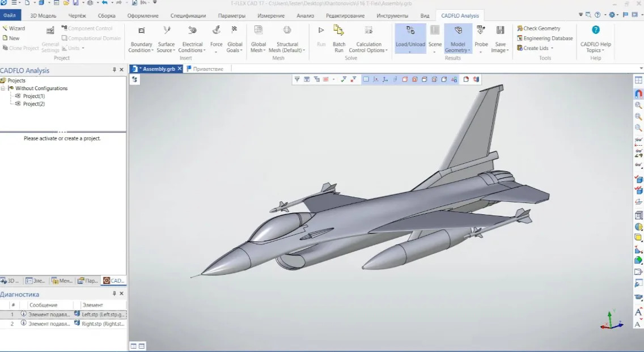
Task: Select the Projects root node
Action: [16, 80]
